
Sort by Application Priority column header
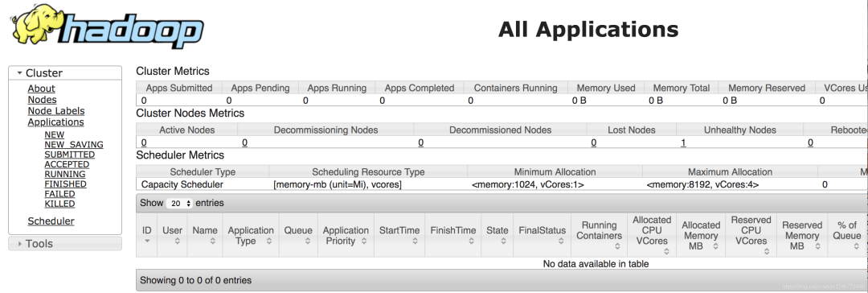click(346, 236)
